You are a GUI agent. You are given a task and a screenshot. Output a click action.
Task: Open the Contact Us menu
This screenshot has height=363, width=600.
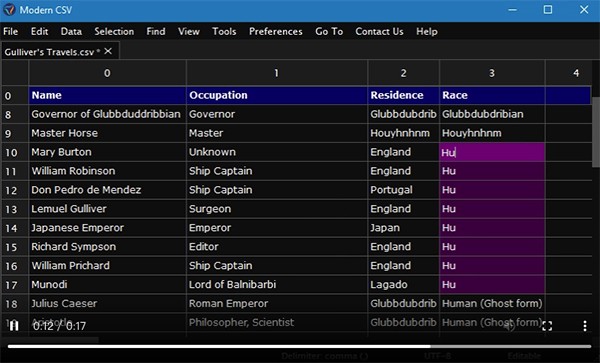(x=379, y=31)
